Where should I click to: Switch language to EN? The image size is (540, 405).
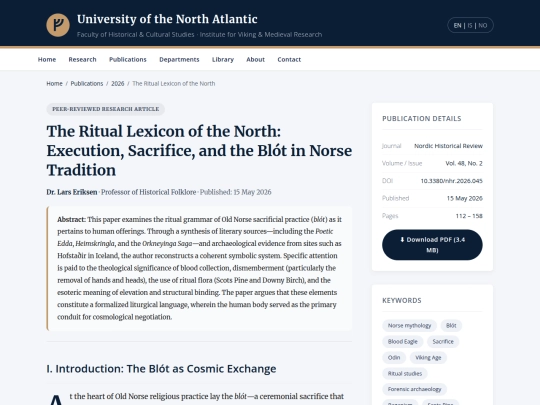(457, 25)
